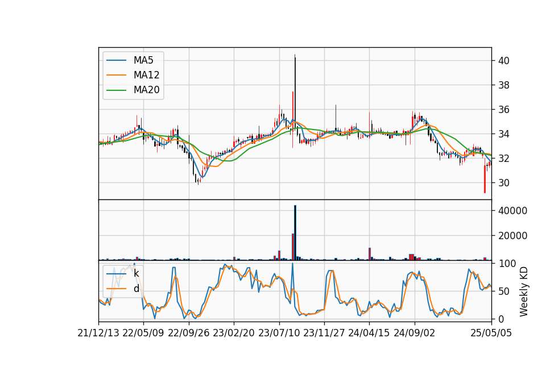The height and width of the screenshot is (392, 546).
Task: Click the KD axis label 100
Action: [x=507, y=264]
